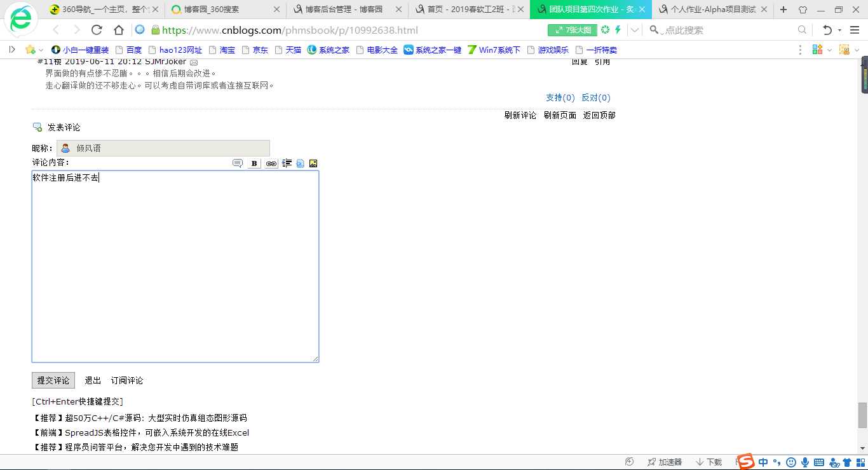Open the address bar dropdown arrow
The image size is (868, 470).
coord(635,30)
